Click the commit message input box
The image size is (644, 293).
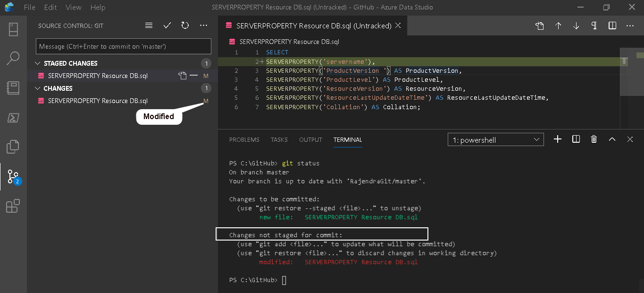coord(123,46)
